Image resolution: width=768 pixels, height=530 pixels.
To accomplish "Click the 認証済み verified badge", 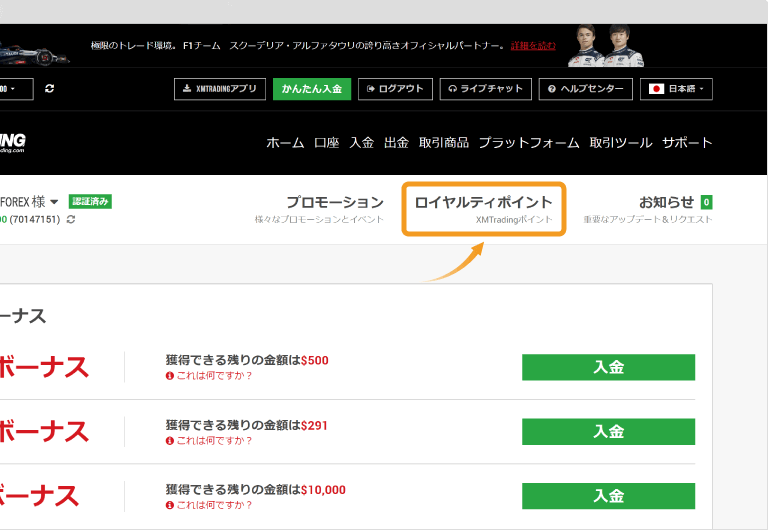I will click(90, 201).
